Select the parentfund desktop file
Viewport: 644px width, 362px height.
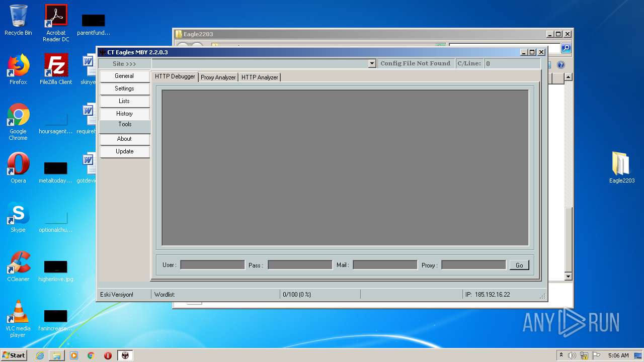(x=94, y=24)
